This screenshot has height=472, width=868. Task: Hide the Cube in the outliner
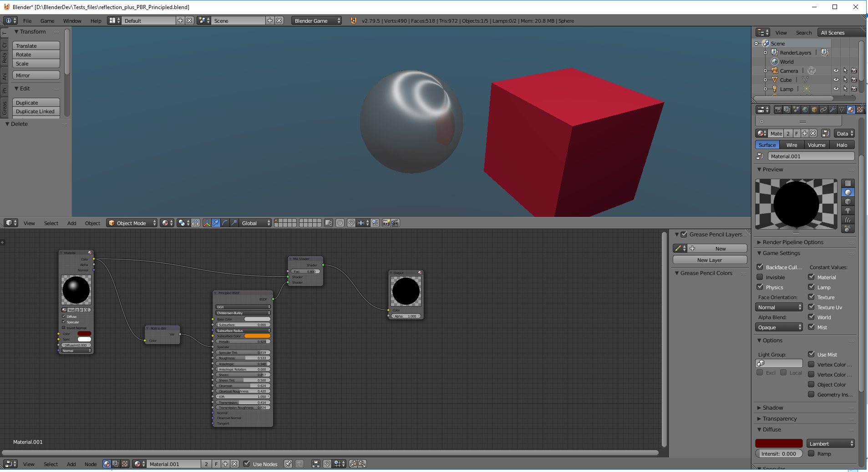click(x=836, y=80)
